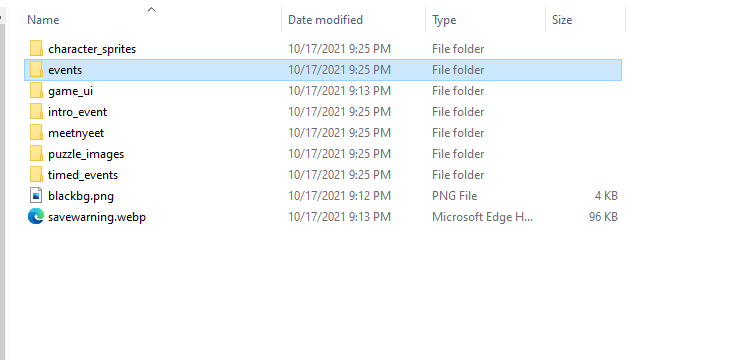The width and height of the screenshot is (747, 360).
Task: Click the 96 KB size entry
Action: (603, 217)
